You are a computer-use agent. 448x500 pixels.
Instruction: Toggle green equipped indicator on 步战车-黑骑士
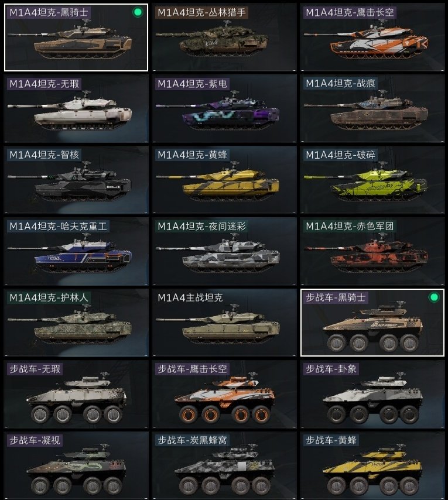click(433, 297)
